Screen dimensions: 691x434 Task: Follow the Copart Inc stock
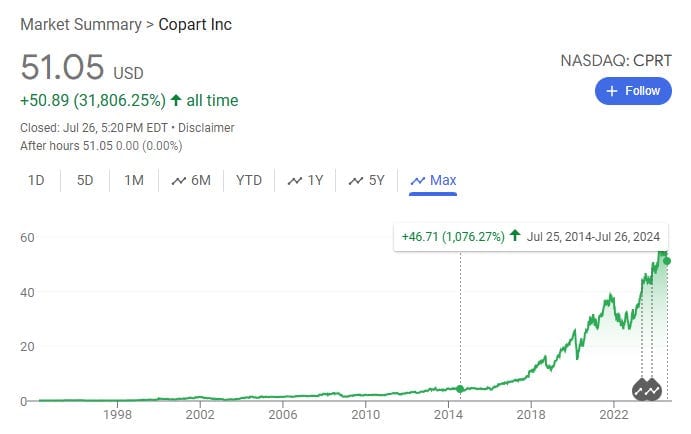click(634, 91)
